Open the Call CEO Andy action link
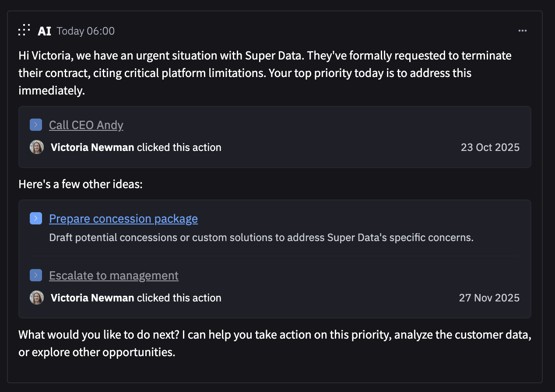The width and height of the screenshot is (555, 392). tap(86, 125)
